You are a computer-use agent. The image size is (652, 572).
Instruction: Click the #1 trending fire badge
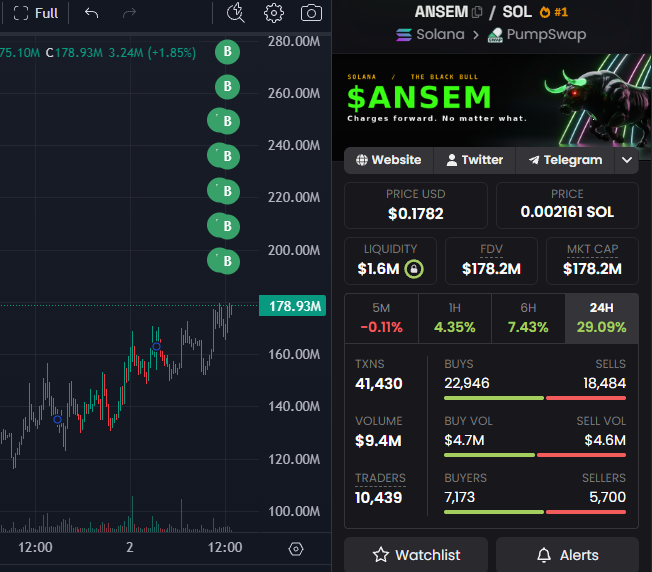pyautogui.click(x=553, y=12)
